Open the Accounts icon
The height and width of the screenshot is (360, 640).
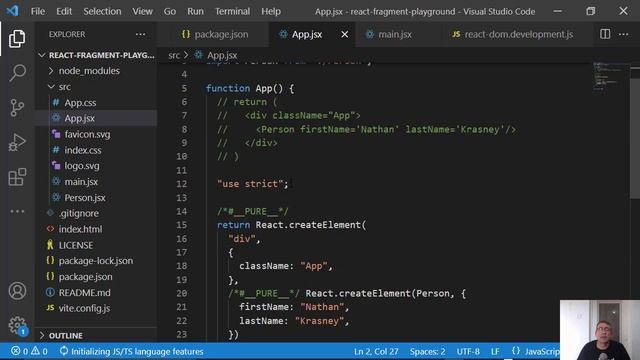(x=17, y=291)
